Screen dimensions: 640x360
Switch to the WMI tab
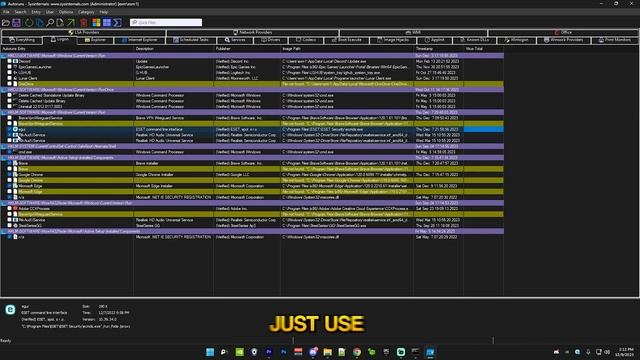[x=413, y=32]
